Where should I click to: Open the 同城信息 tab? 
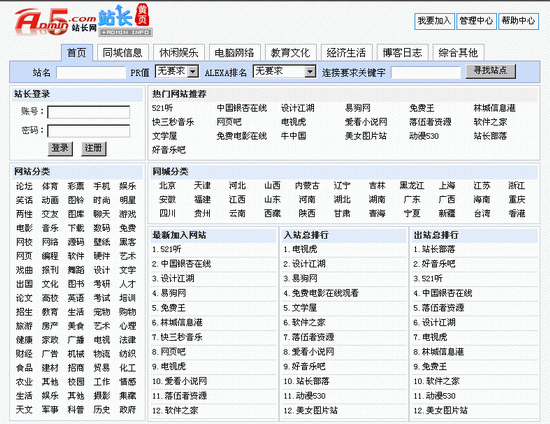(x=122, y=53)
